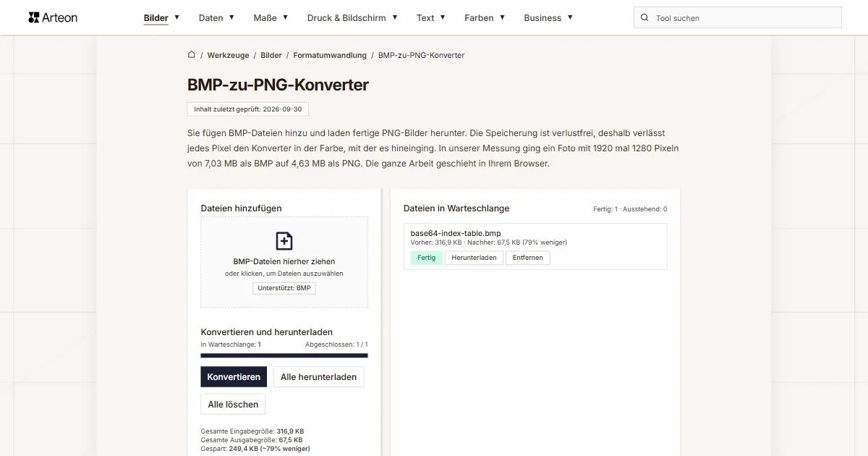The image size is (868, 456).
Task: Click the conversion progress bar
Action: (x=284, y=355)
